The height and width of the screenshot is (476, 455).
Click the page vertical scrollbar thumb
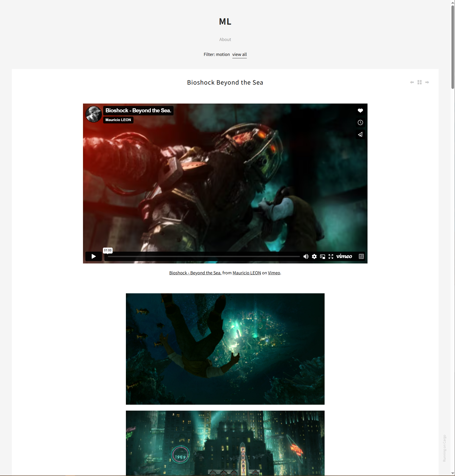(x=453, y=47)
